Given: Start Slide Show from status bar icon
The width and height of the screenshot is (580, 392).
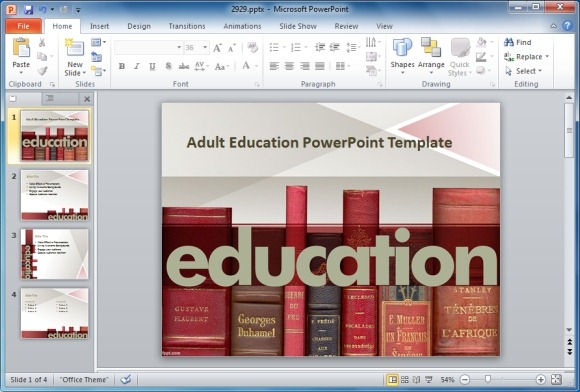Looking at the screenshot, I should point(429,379).
